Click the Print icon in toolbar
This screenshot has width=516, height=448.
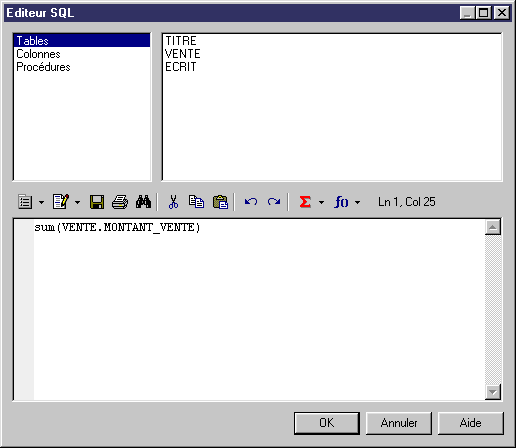(120, 202)
